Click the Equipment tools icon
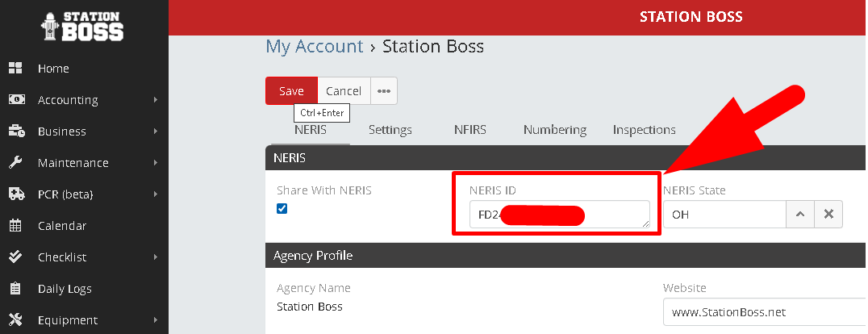Screen dimensions: 868x334 click(x=15, y=320)
